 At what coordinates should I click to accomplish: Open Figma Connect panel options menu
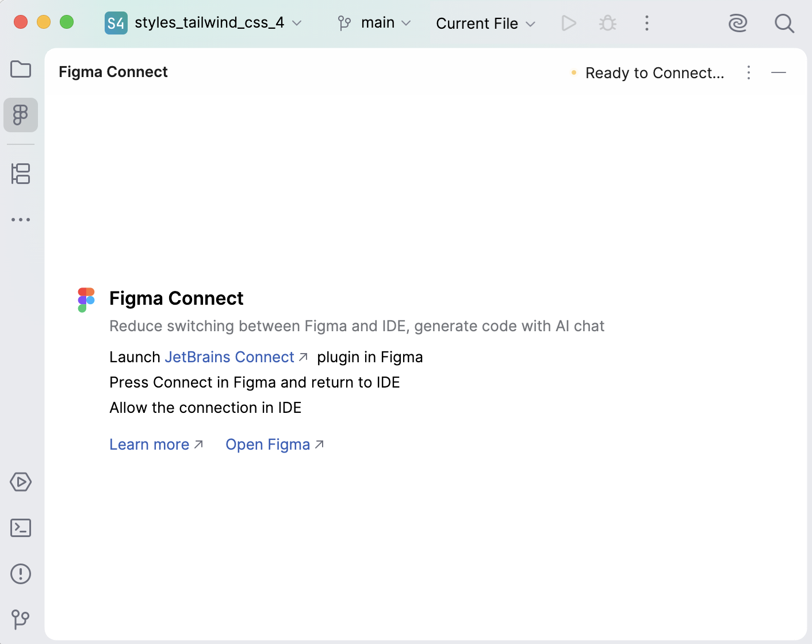coord(749,72)
